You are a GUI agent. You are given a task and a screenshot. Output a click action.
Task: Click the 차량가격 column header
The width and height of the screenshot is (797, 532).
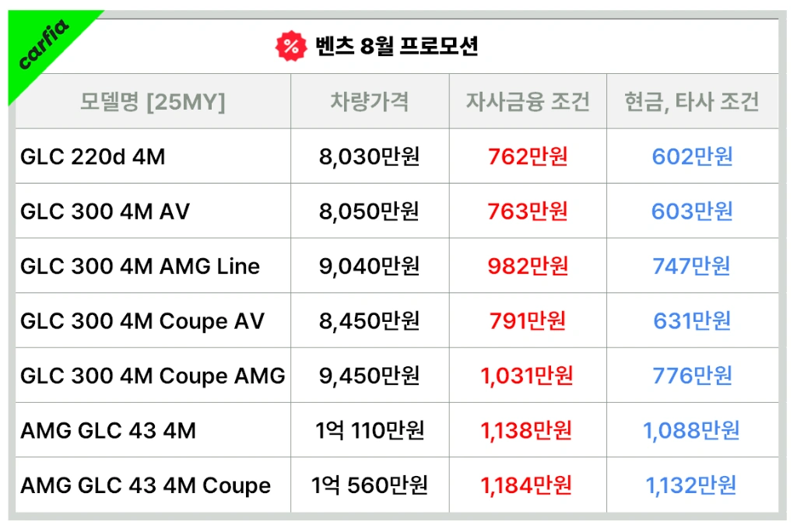(x=370, y=101)
